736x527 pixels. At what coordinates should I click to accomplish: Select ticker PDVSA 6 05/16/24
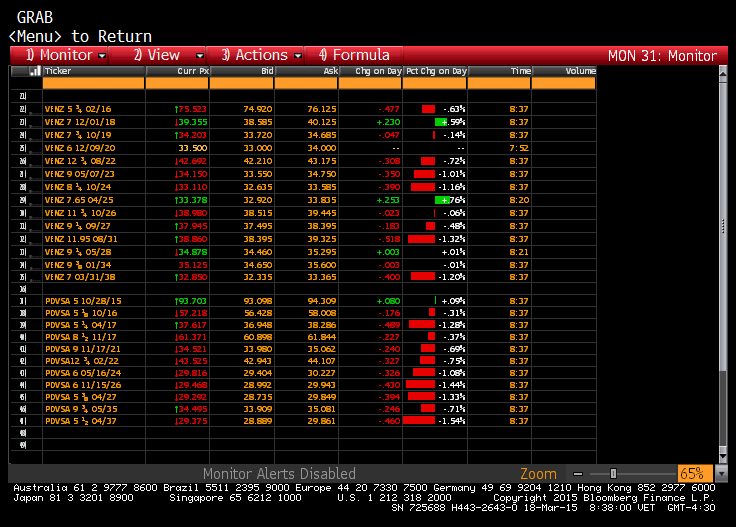click(83, 373)
